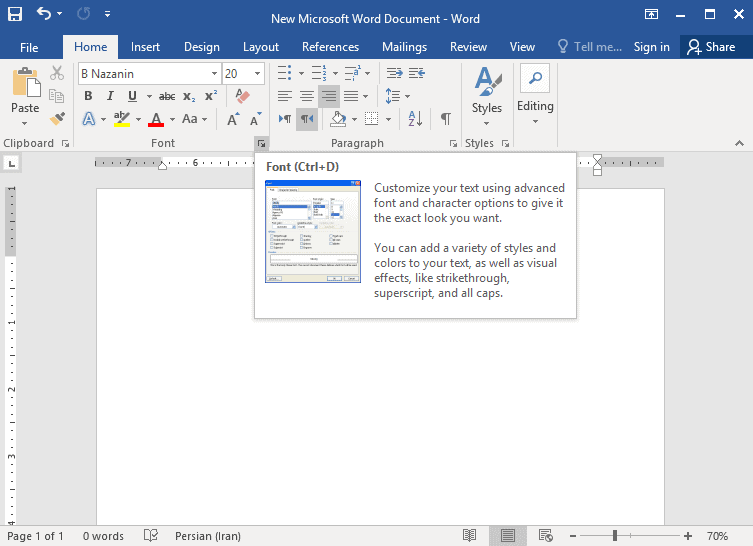The image size is (753, 546).
Task: Switch to the Insert tab
Action: point(145,47)
